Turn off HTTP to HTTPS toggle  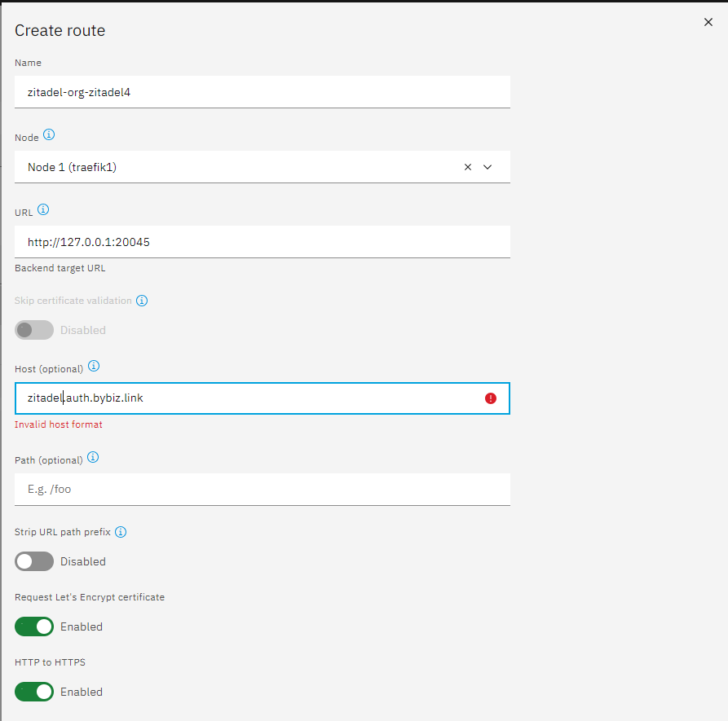pos(34,692)
